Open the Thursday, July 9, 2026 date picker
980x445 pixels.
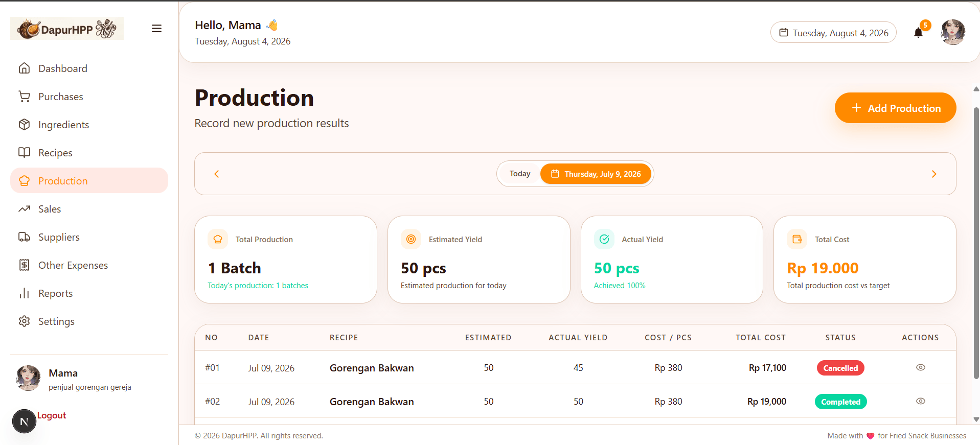596,174
